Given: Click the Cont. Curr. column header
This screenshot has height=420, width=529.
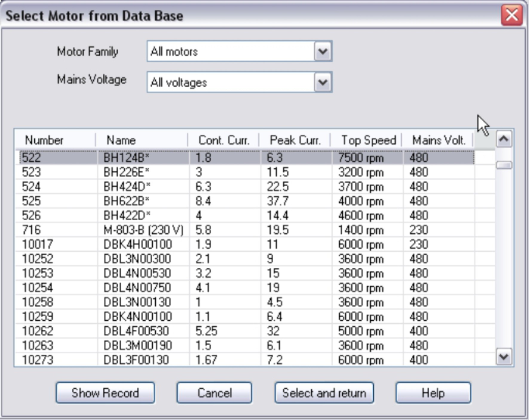Looking at the screenshot, I should click(x=223, y=140).
